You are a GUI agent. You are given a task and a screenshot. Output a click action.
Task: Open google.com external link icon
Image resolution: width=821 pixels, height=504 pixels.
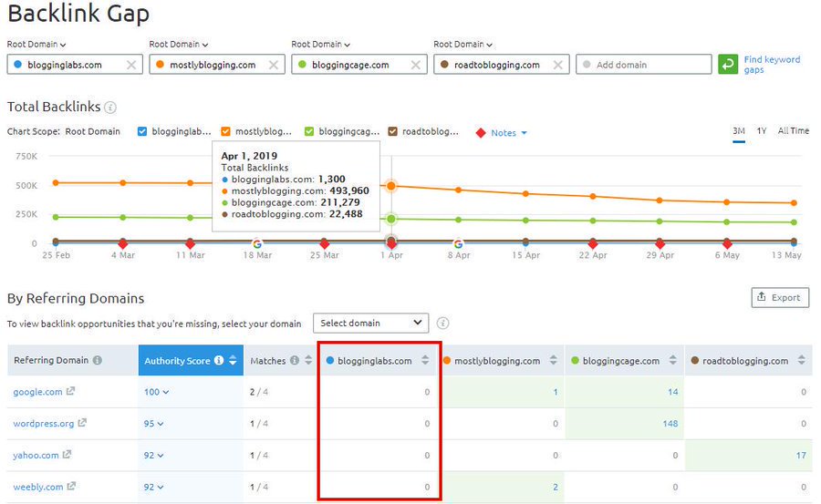[x=70, y=391]
